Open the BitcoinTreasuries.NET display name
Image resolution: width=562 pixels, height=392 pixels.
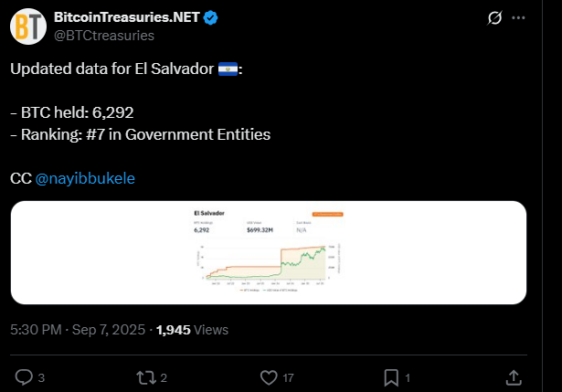pos(141,17)
